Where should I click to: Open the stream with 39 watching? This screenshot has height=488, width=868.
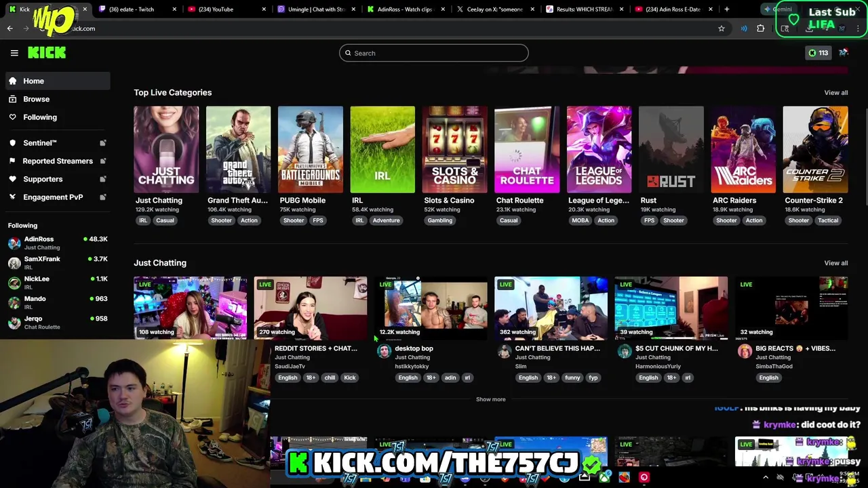[671, 308]
